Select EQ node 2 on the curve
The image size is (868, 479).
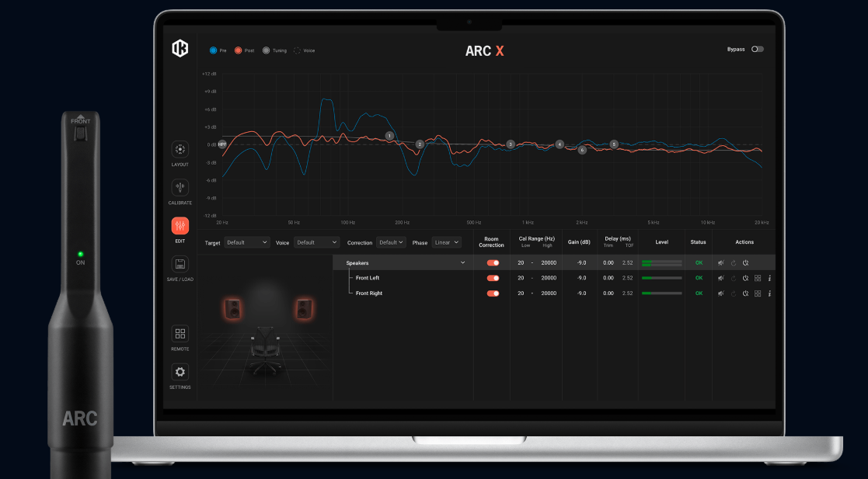click(420, 144)
